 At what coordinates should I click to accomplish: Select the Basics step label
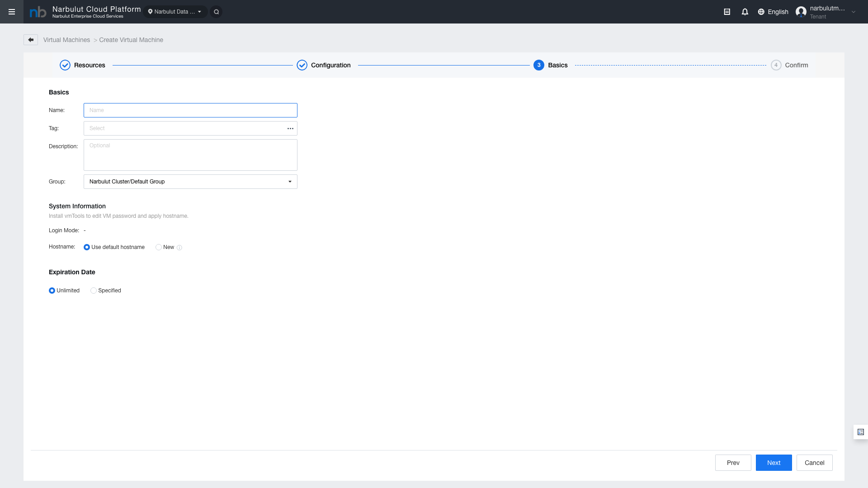(558, 65)
